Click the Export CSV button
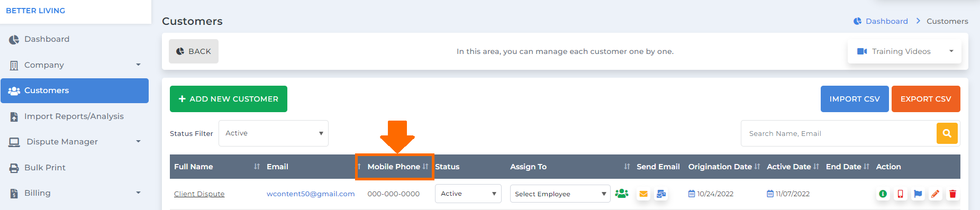 (926, 99)
